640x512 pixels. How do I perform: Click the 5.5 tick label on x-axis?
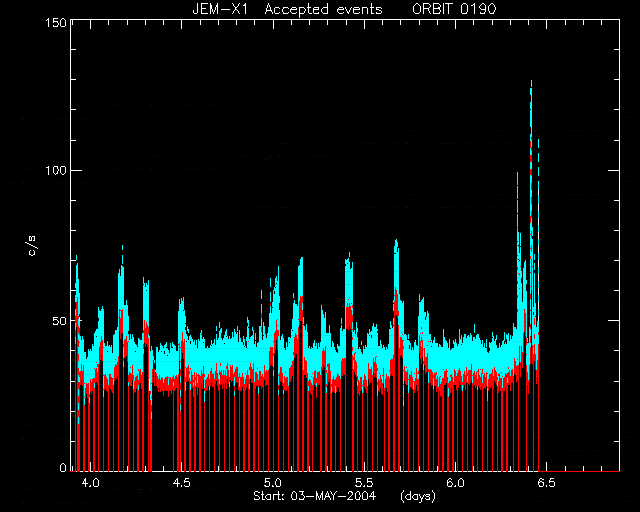pyautogui.click(x=364, y=483)
